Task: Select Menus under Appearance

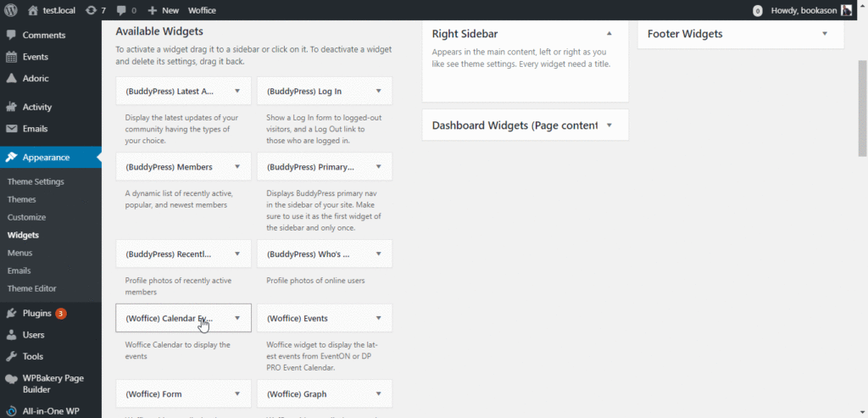Action: (x=21, y=253)
